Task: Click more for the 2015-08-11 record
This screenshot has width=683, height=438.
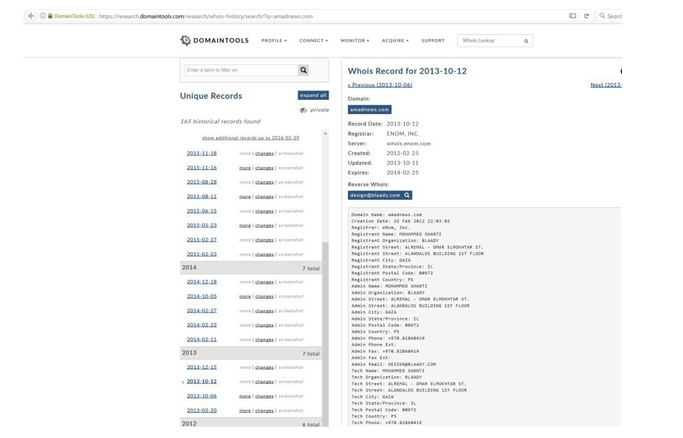Action: pyautogui.click(x=245, y=197)
